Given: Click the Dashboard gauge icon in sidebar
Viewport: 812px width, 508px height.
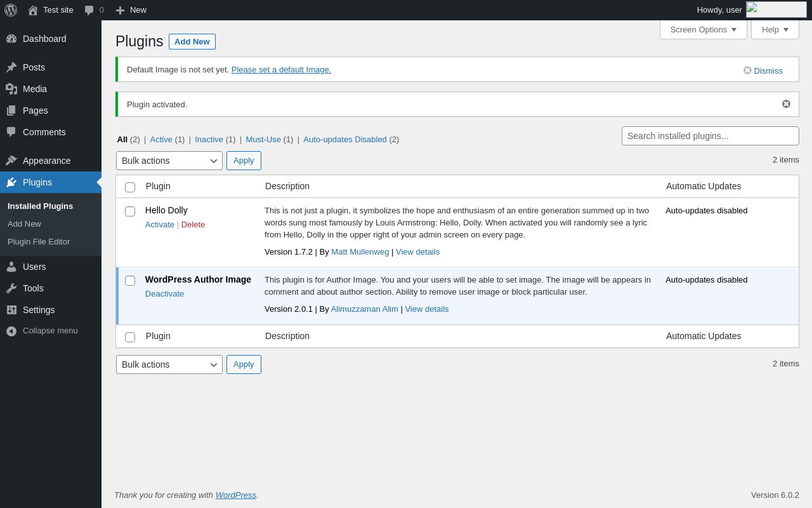Looking at the screenshot, I should [11, 39].
